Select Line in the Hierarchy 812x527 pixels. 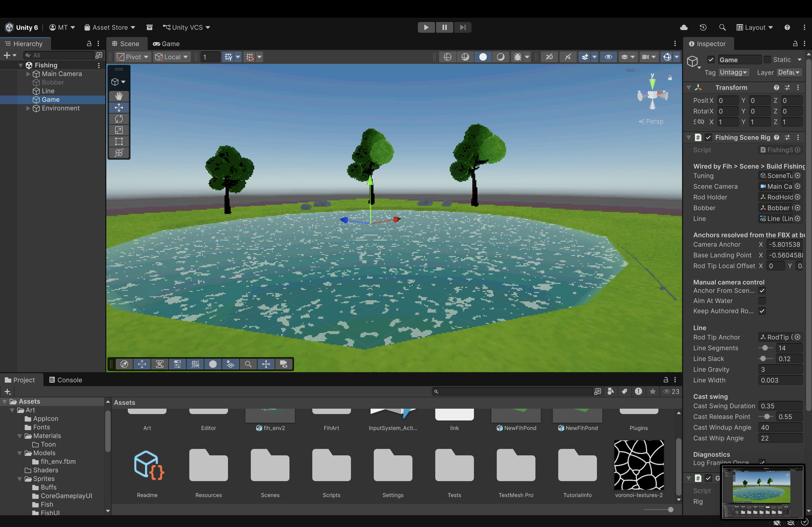pos(53,91)
